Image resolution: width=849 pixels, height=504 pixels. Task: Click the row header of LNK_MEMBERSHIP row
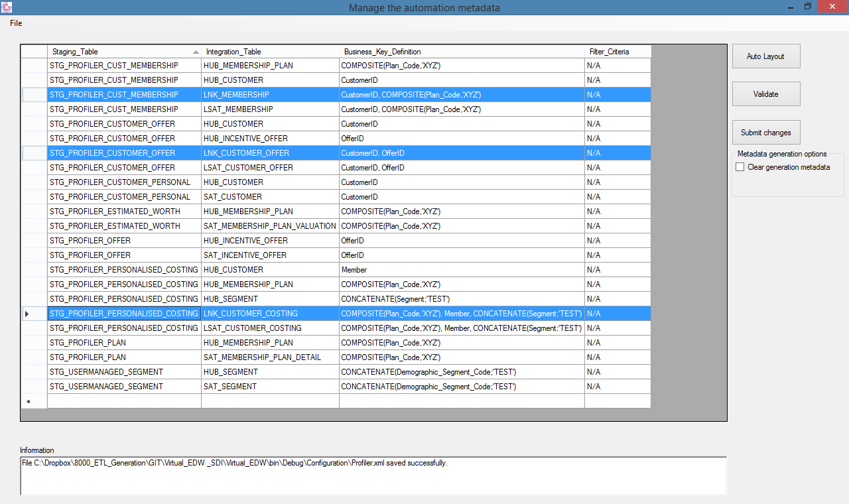(x=34, y=95)
